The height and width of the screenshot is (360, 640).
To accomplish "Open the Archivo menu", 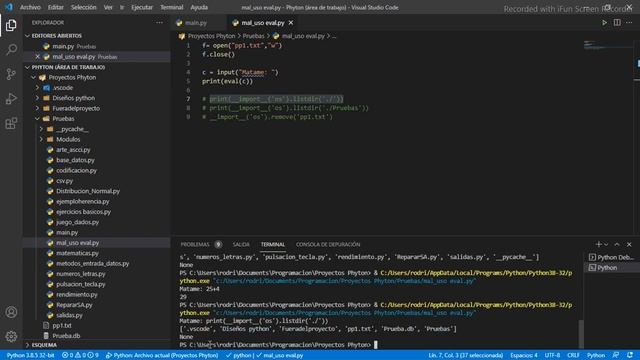I will 30,7.
